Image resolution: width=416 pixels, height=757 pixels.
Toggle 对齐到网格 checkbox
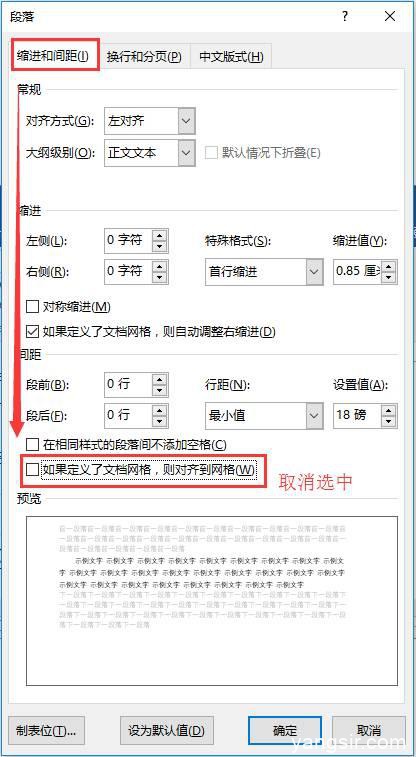[x=32, y=470]
